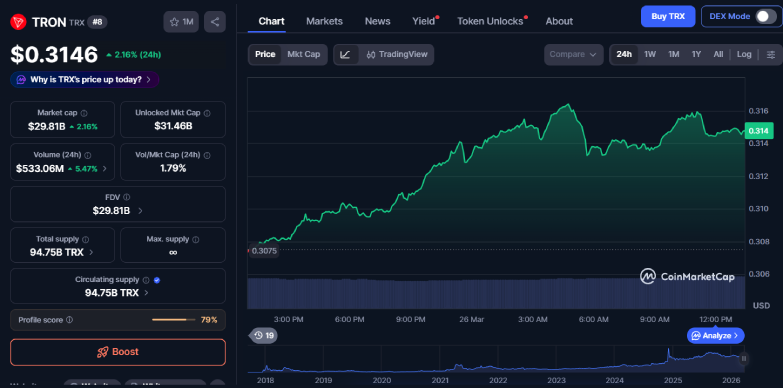
Task: Open the Compare dropdown
Action: pos(573,54)
